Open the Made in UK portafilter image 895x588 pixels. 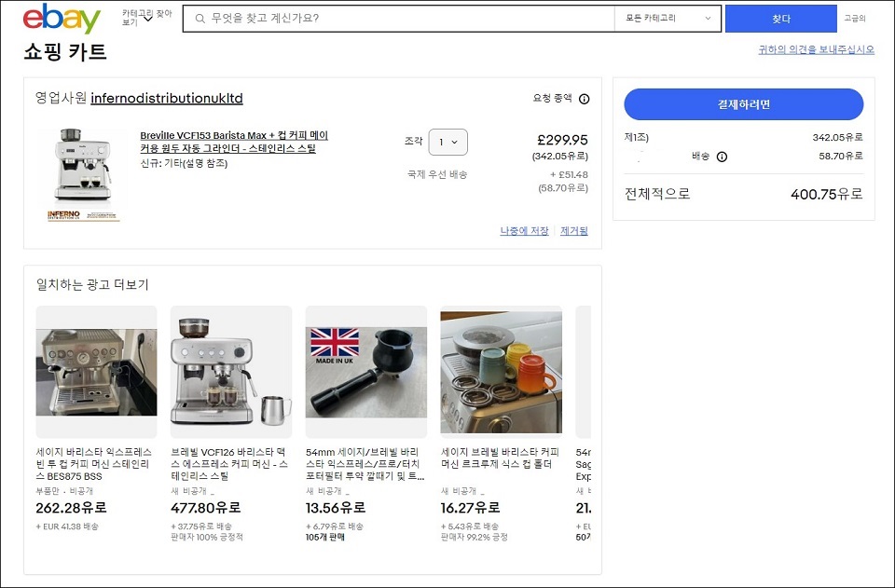coord(366,372)
